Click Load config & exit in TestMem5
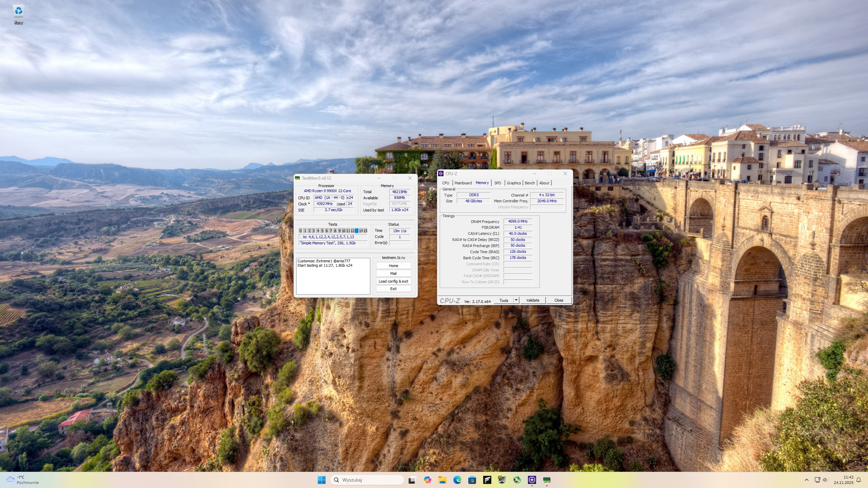This screenshot has width=868, height=488. point(393,281)
